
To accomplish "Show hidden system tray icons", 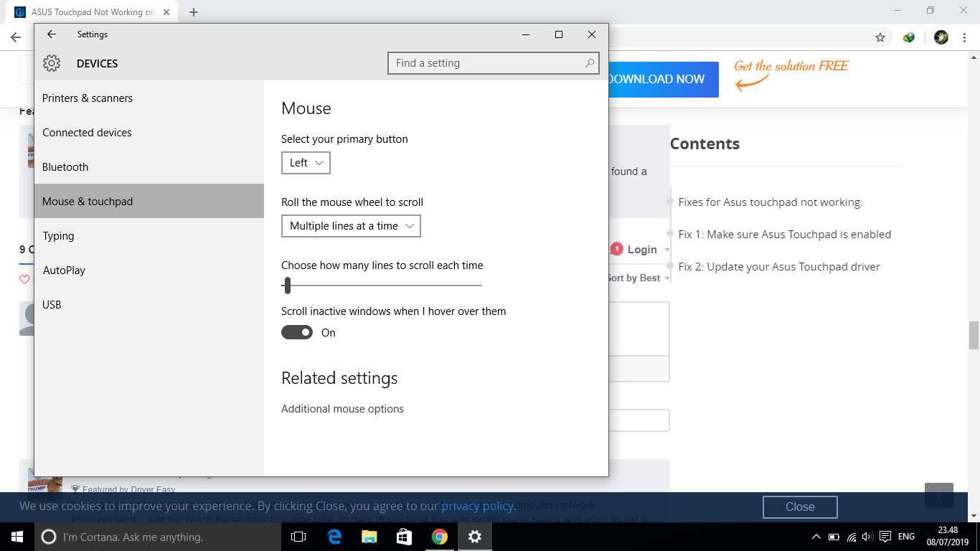I will pos(816,537).
